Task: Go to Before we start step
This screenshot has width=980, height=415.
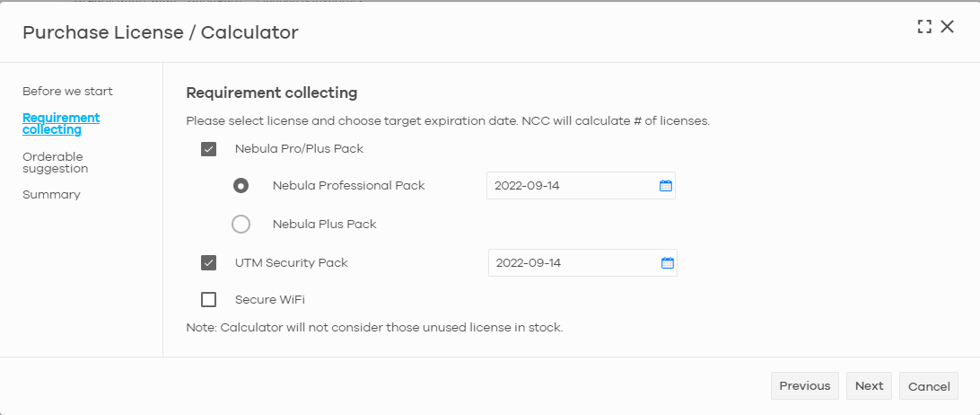Action: click(x=67, y=92)
